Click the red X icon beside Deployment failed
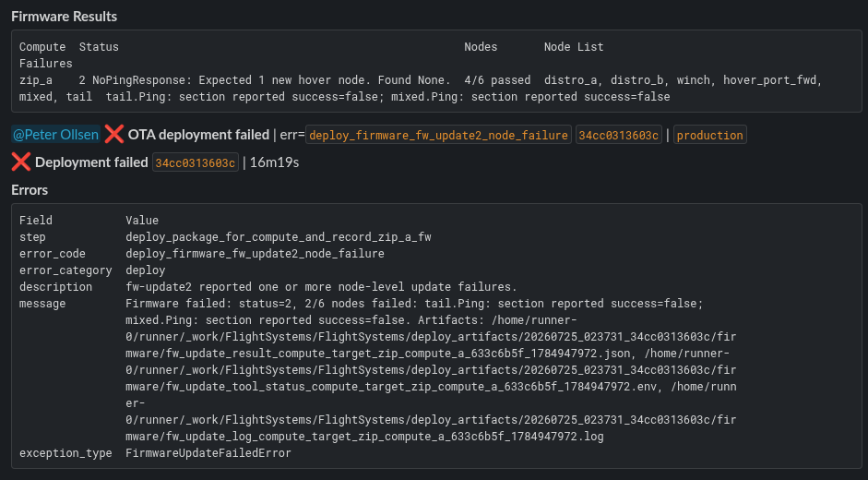 tap(21, 162)
